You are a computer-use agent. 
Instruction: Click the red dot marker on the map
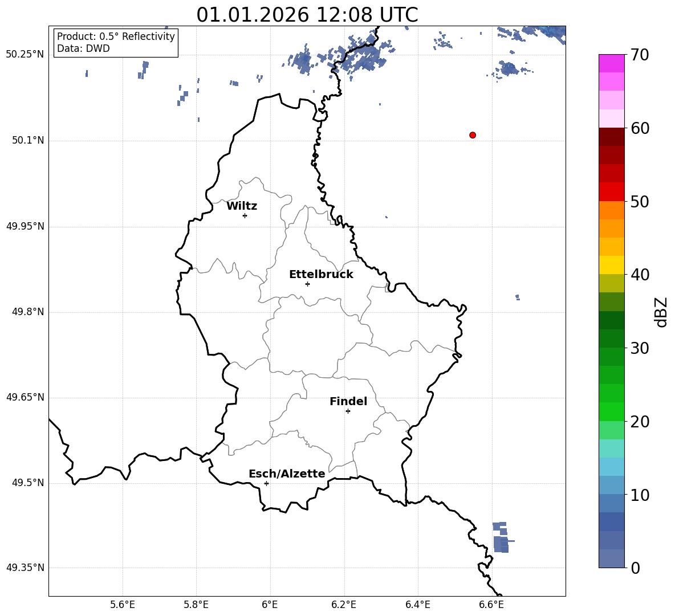473,135
